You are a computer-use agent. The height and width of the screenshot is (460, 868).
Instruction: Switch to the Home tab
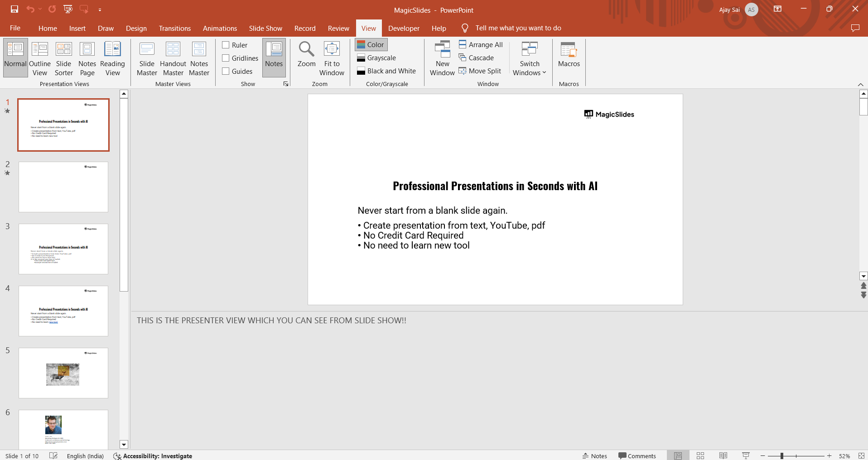click(48, 28)
